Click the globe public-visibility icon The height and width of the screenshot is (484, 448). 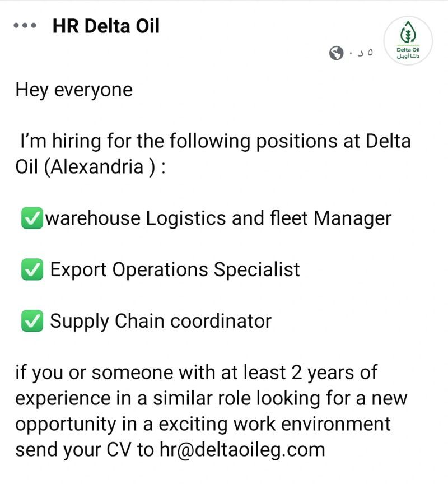pos(337,54)
